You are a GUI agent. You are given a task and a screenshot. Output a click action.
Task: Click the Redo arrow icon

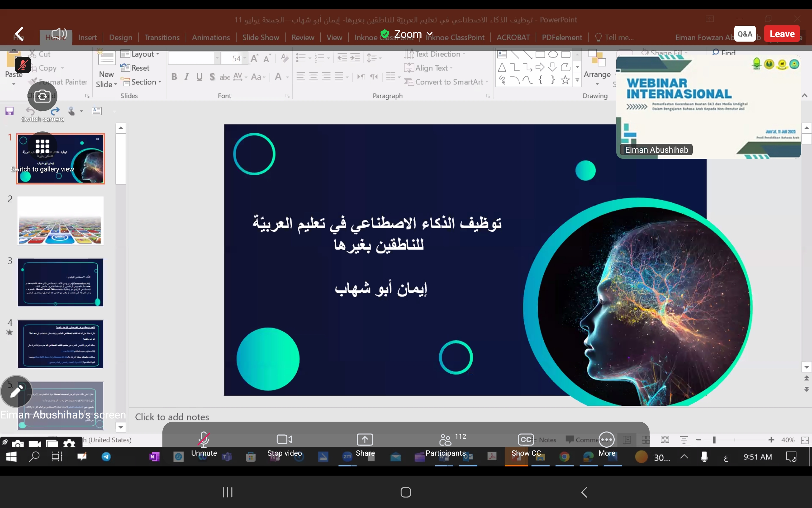click(56, 111)
